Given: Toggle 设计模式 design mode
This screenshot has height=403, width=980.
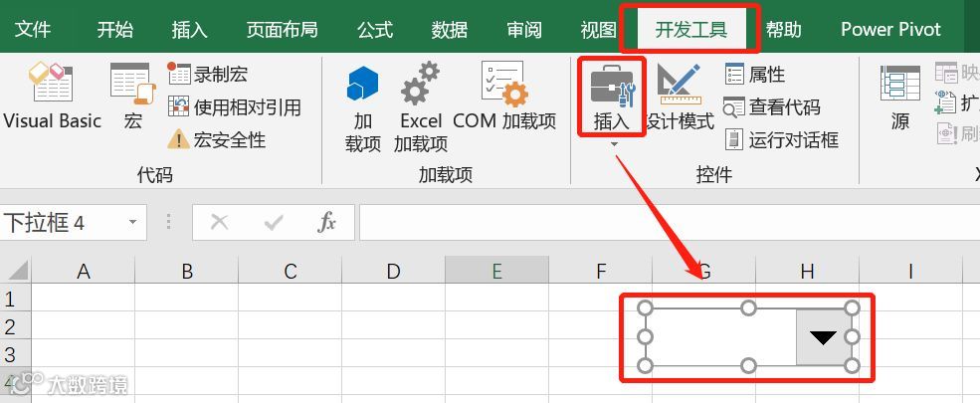Looking at the screenshot, I should tap(681, 97).
